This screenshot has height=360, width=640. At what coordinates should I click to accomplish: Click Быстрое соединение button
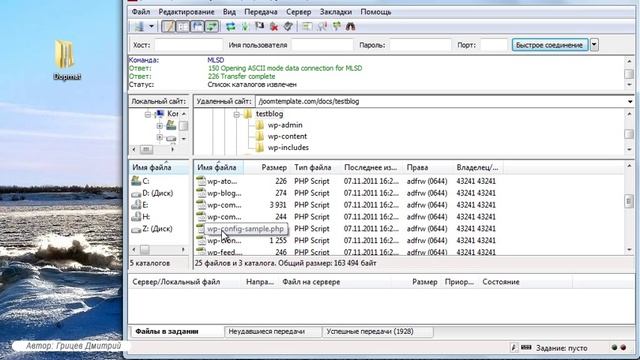(x=549, y=45)
